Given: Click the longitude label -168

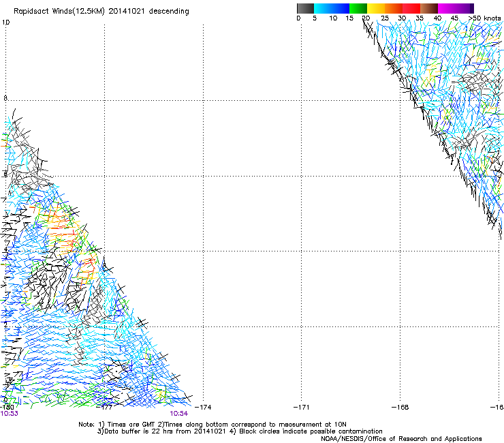Looking at the screenshot, I should click(400, 407).
